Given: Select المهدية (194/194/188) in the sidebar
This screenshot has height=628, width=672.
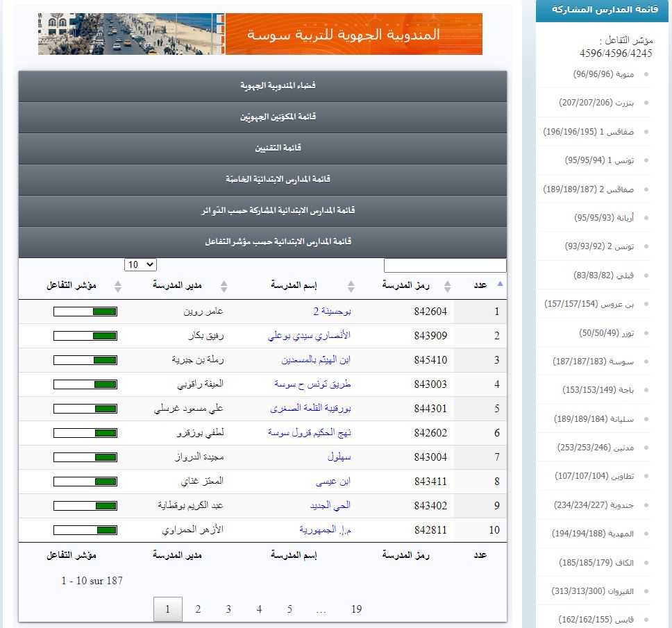Looking at the screenshot, I should pos(593,534).
